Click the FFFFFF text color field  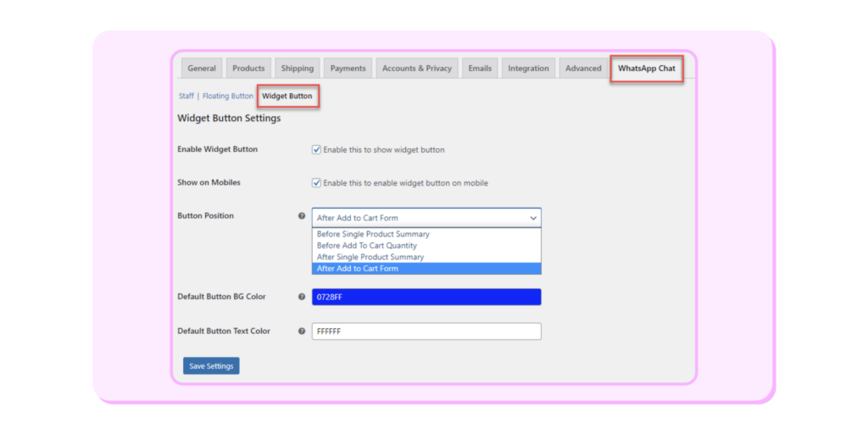coord(427,331)
